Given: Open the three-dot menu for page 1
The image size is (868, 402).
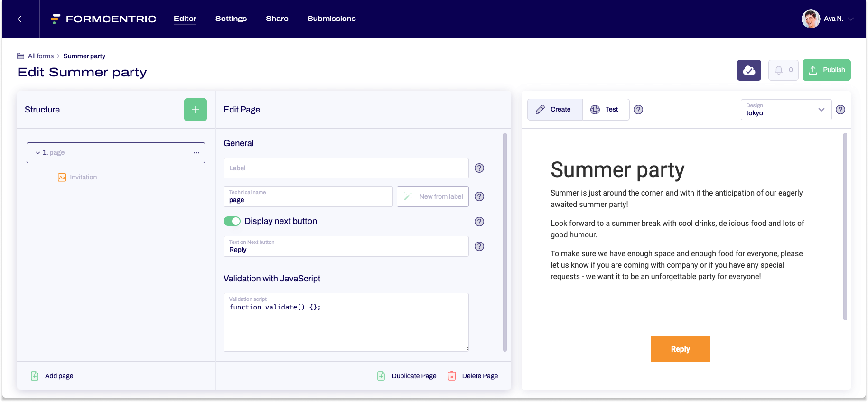Looking at the screenshot, I should point(196,153).
